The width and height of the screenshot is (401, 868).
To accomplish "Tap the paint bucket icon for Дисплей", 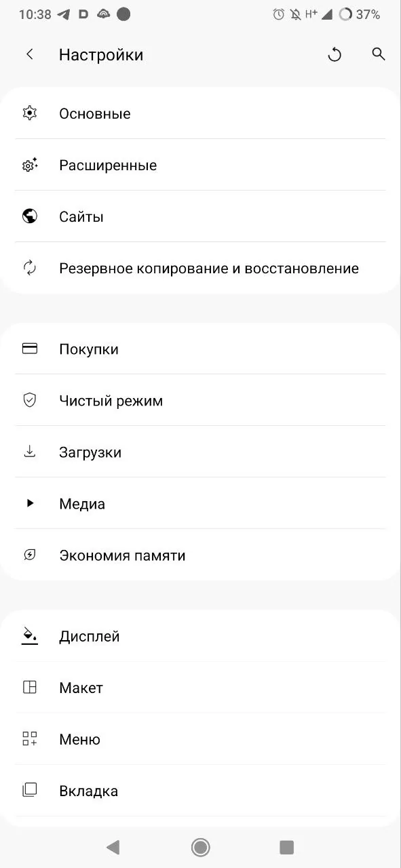I will coord(29,635).
